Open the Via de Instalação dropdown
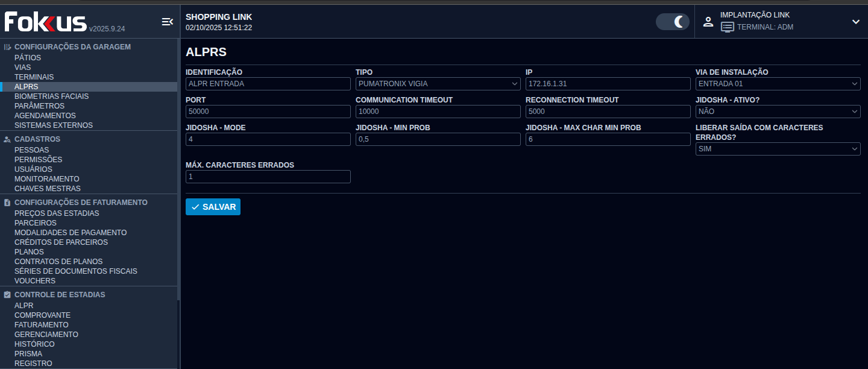 click(778, 84)
